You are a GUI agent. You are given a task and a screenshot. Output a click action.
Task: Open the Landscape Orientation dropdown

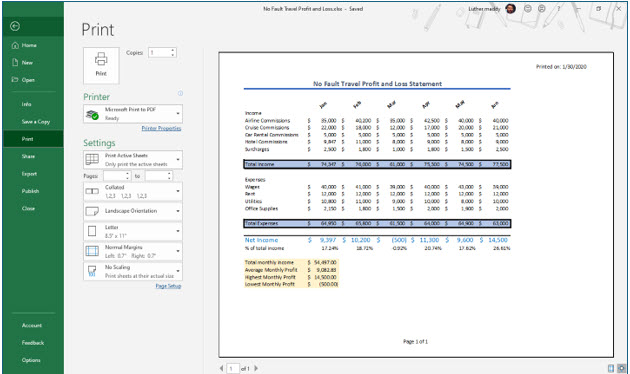(x=133, y=211)
